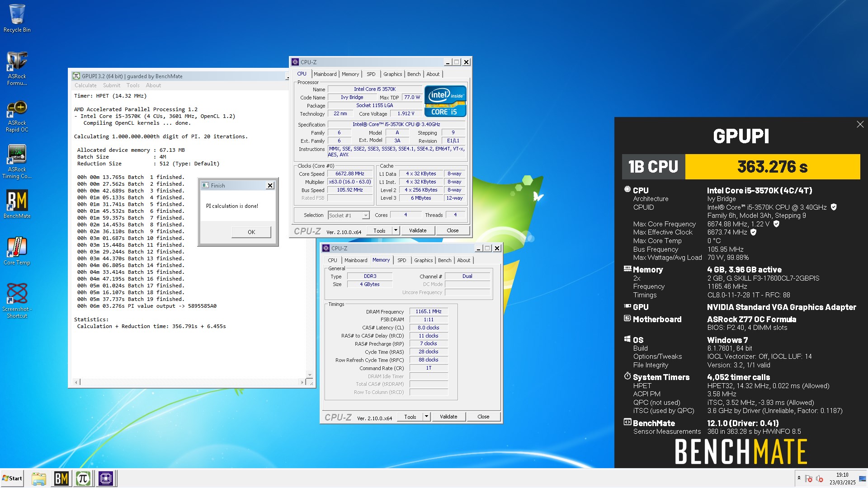Launch ASRock Formula Drive desktop shortcut
Image resolution: width=868 pixels, height=488 pixels.
pos(17,68)
